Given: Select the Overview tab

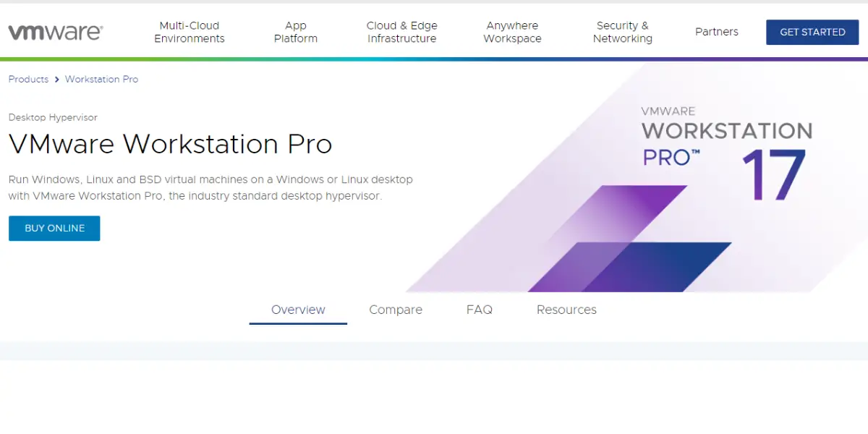Looking at the screenshot, I should pos(298,310).
